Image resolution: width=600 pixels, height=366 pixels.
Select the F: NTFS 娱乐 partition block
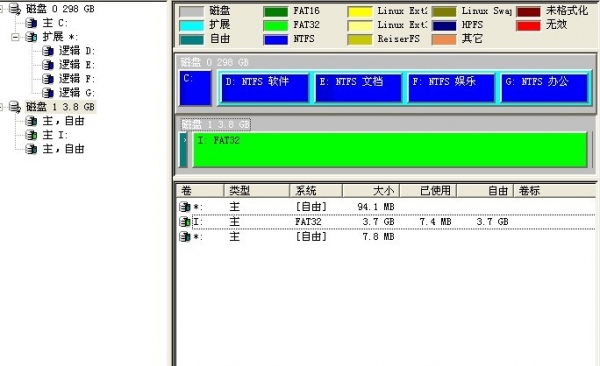(x=451, y=88)
